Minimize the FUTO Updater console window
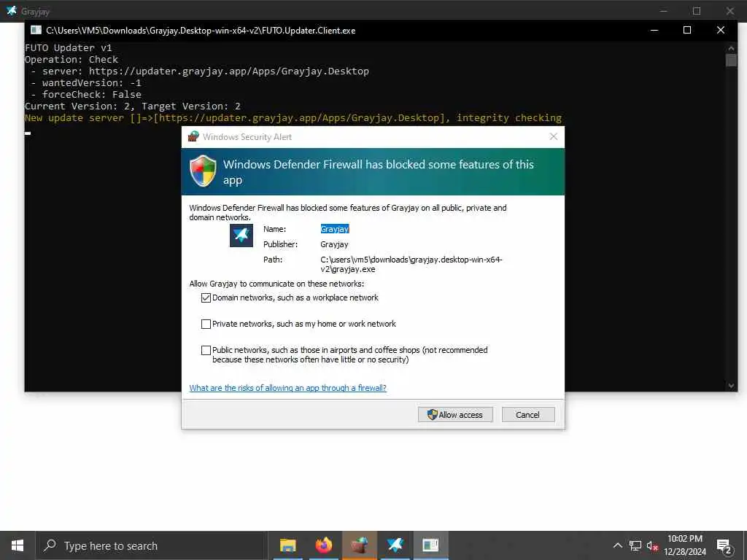747x560 pixels. point(654,30)
